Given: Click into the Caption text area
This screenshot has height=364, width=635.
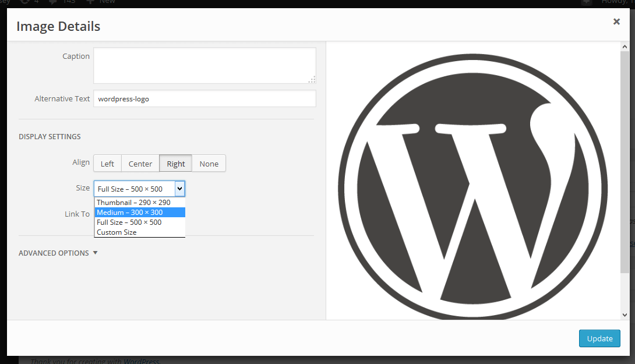Looking at the screenshot, I should pyautogui.click(x=204, y=66).
